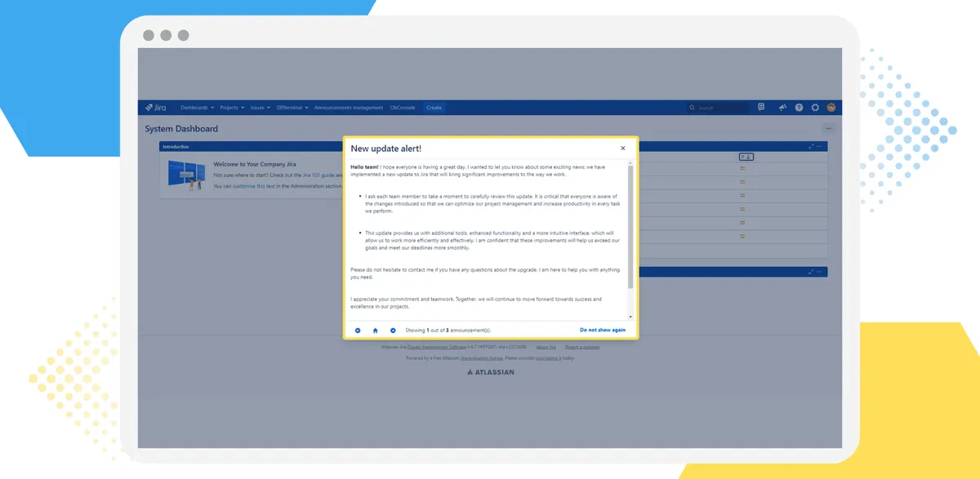The width and height of the screenshot is (980, 479).
Task: Maximize the lower-right gadget with expand icon
Action: pyautogui.click(x=811, y=272)
